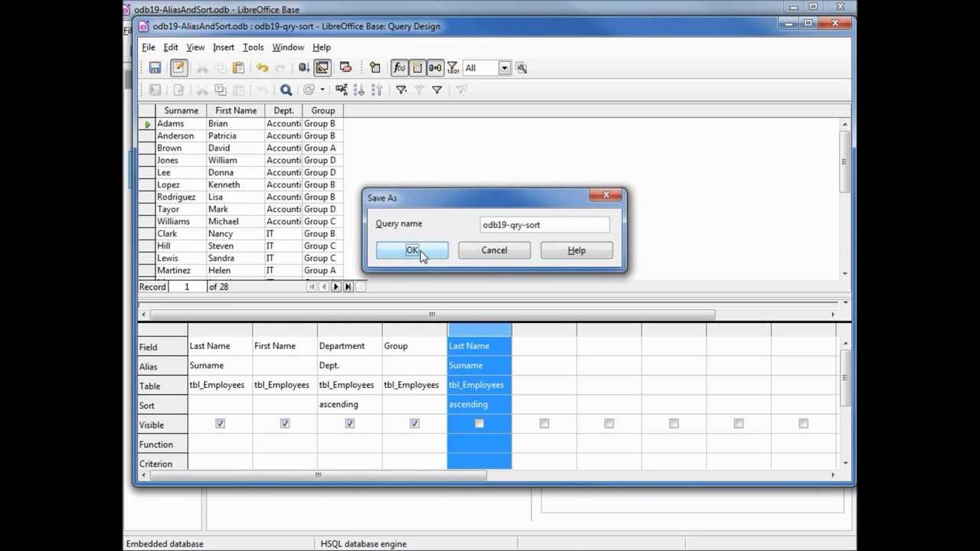Image resolution: width=980 pixels, height=551 pixels.
Task: Select the ascending Sort cell under Department
Action: tap(349, 404)
